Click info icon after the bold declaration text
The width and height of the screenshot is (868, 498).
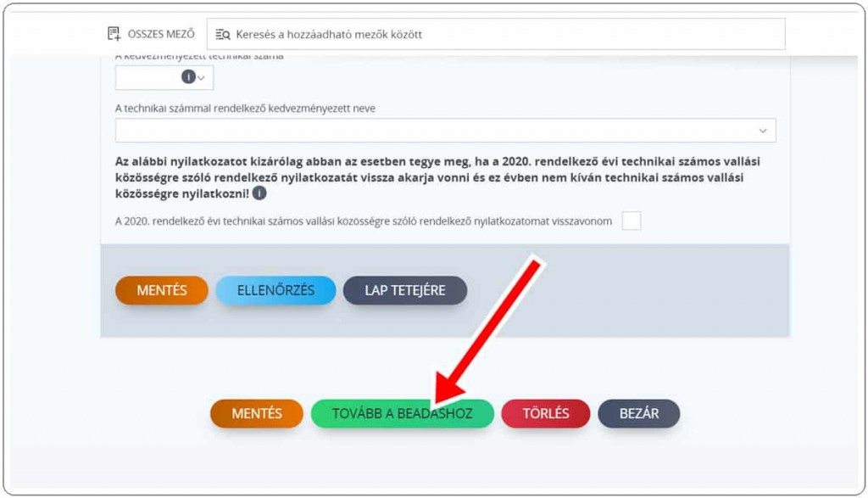(259, 193)
